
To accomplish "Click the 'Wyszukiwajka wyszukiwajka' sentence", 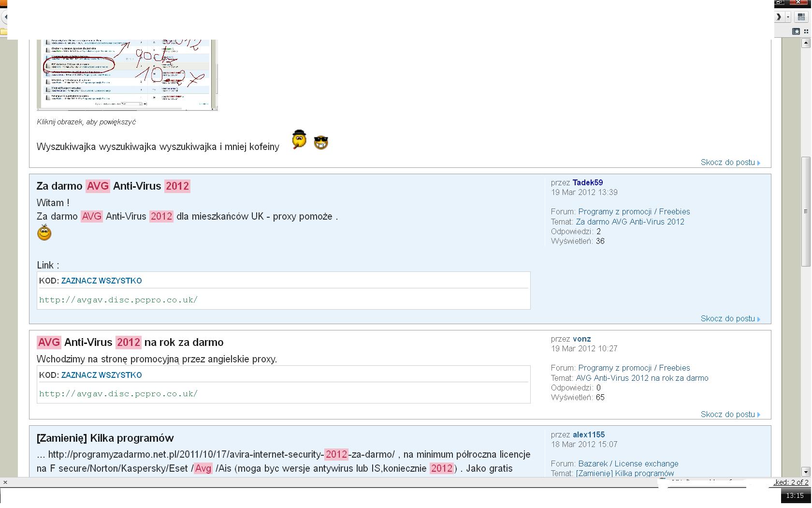I will click(x=158, y=147).
